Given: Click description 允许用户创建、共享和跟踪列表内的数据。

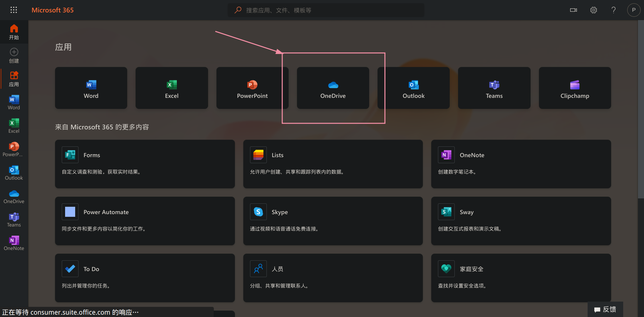Looking at the screenshot, I should pyautogui.click(x=298, y=172).
